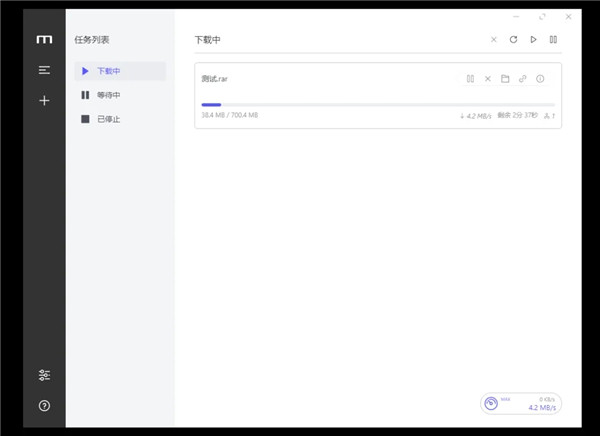The height and width of the screenshot is (436, 600).
Task: Click the 任务列表 sidebar heading
Action: coord(92,40)
